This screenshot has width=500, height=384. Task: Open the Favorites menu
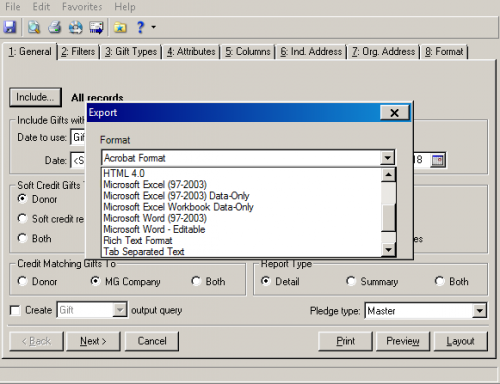[82, 6]
